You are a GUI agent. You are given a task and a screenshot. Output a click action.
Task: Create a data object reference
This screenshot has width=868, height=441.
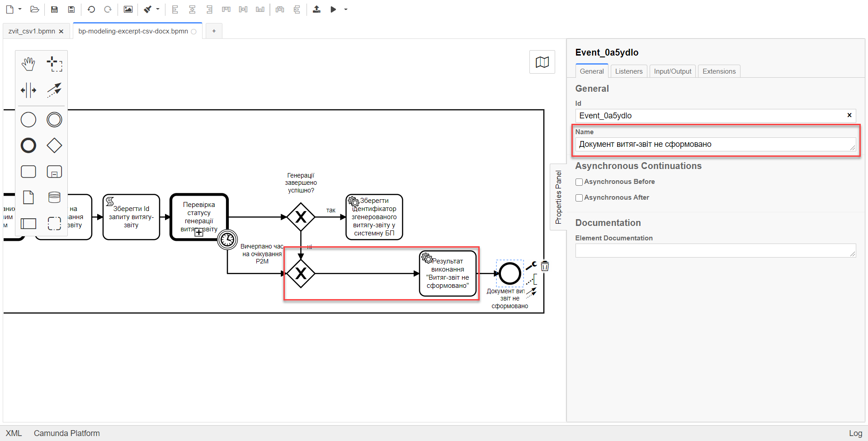click(28, 197)
